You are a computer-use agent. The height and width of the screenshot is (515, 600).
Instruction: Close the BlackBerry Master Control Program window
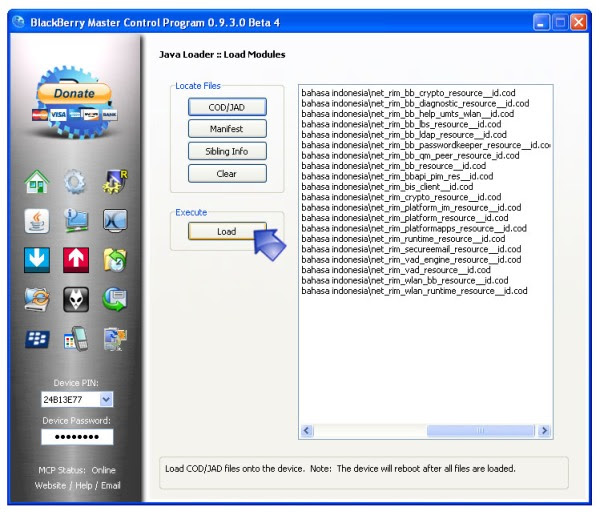point(578,22)
